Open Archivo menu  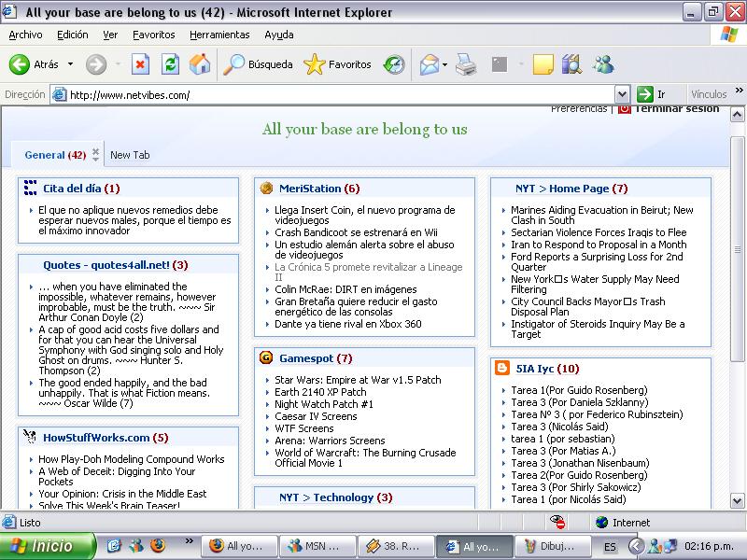26,35
